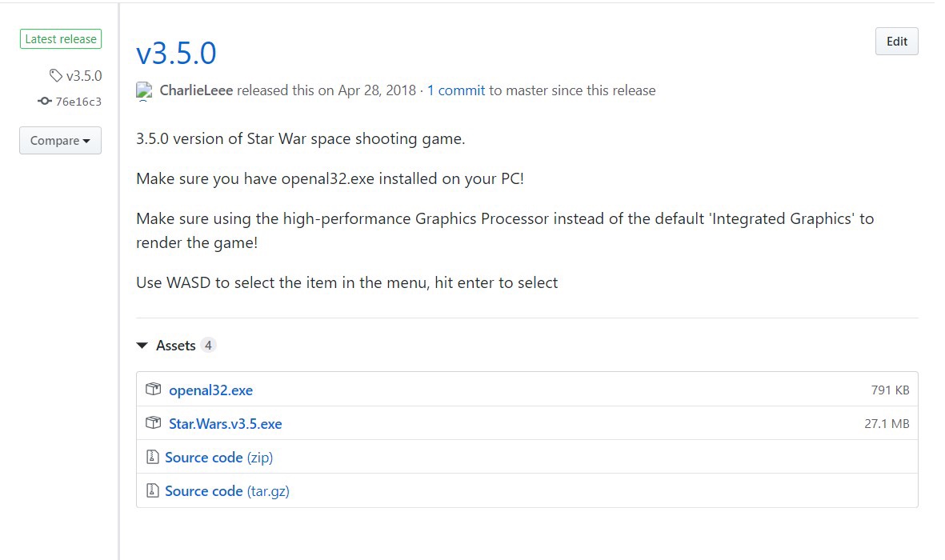Click the tar.gz file icon for Source code
Image resolution: width=945 pixels, height=560 pixels.
click(x=152, y=491)
